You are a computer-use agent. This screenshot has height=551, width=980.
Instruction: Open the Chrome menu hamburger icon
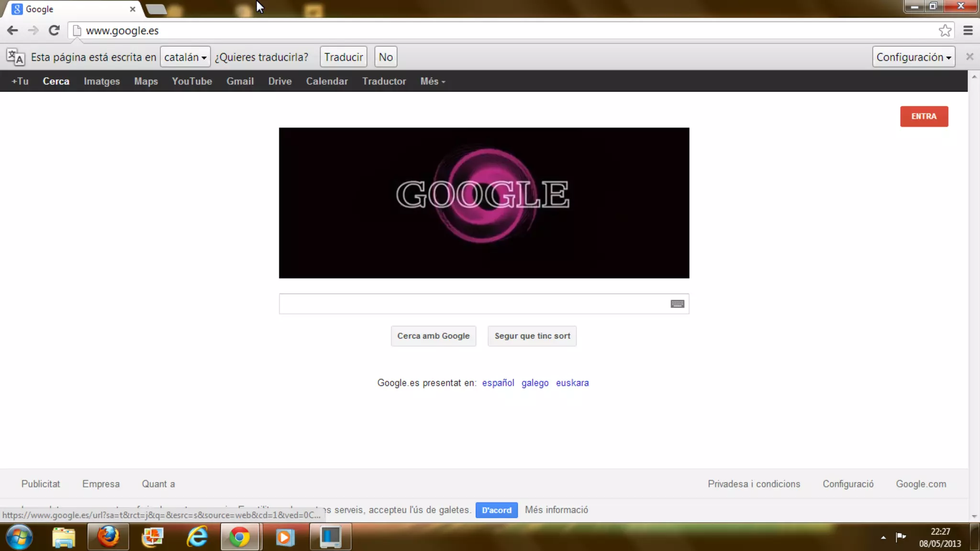[x=968, y=31]
